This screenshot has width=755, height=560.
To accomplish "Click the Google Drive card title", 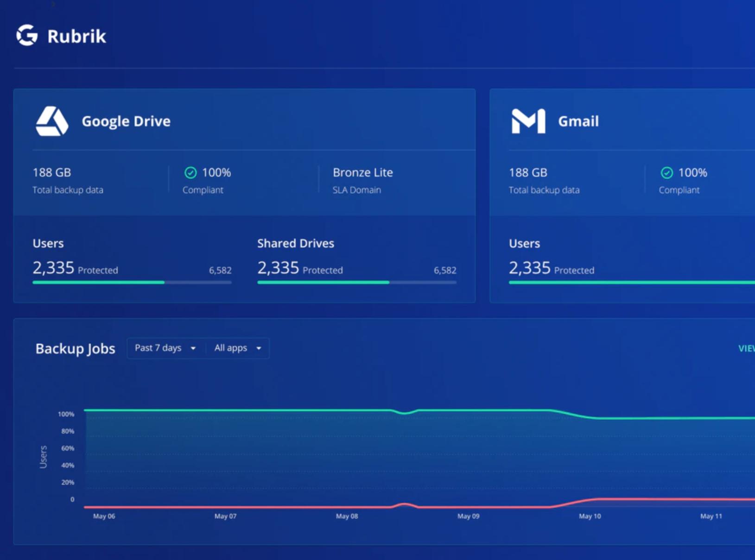I will click(126, 121).
